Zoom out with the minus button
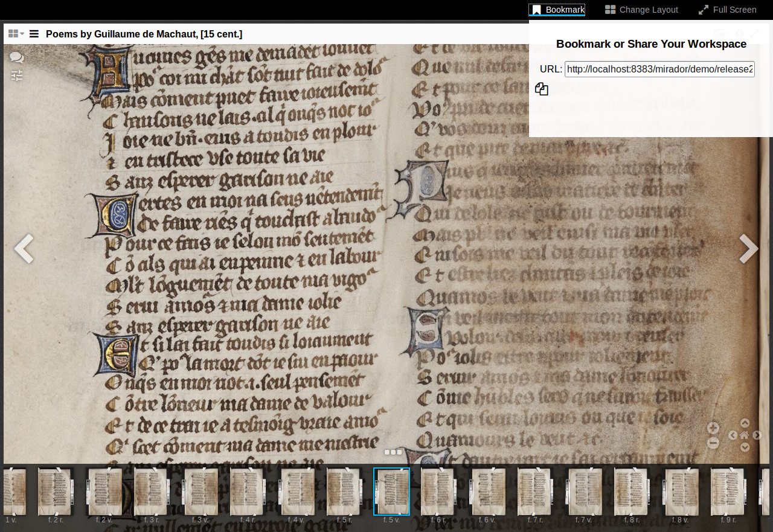Image resolution: width=773 pixels, height=532 pixels. (x=713, y=443)
